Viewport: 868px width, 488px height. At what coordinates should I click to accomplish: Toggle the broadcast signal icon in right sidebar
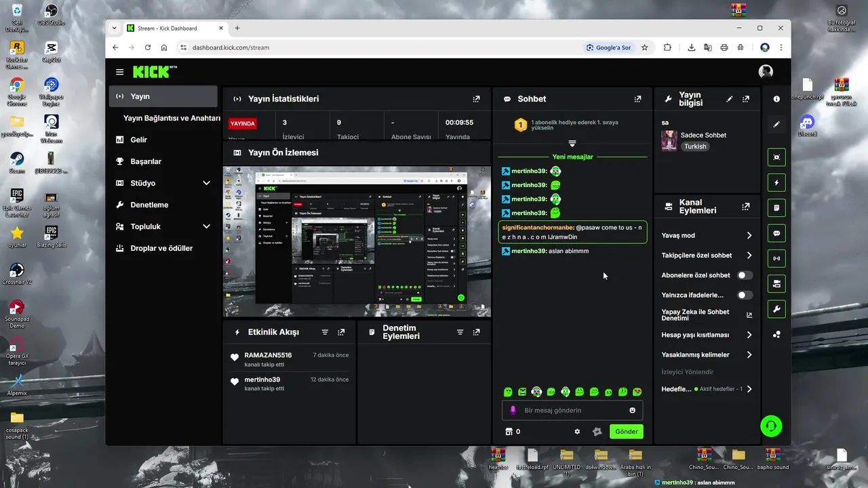click(x=776, y=258)
